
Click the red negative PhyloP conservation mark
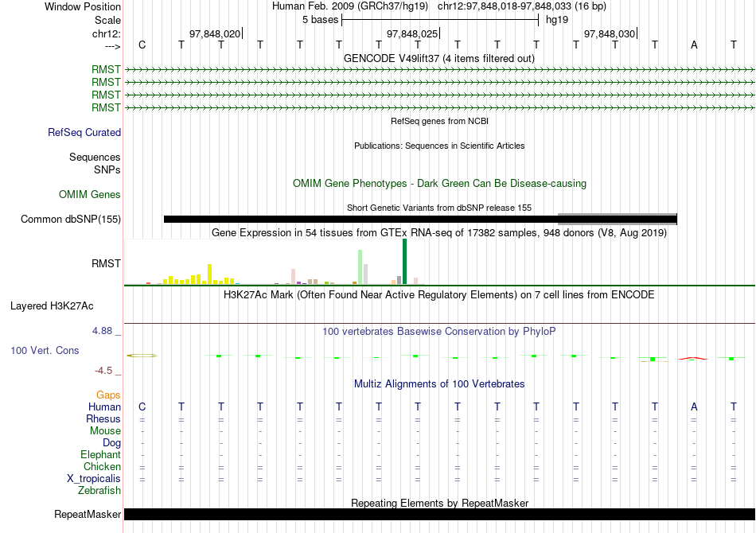point(693,358)
